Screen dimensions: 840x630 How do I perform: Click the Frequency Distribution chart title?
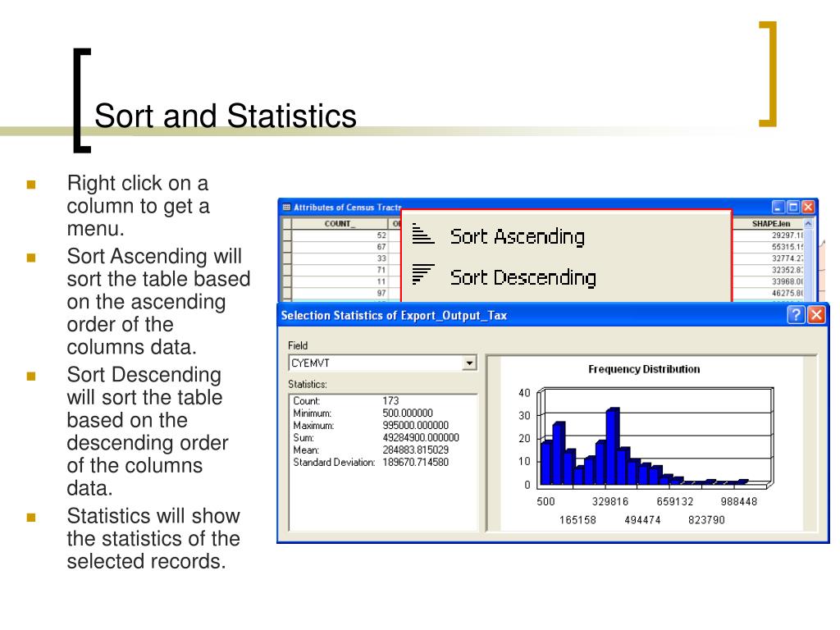[x=644, y=369]
